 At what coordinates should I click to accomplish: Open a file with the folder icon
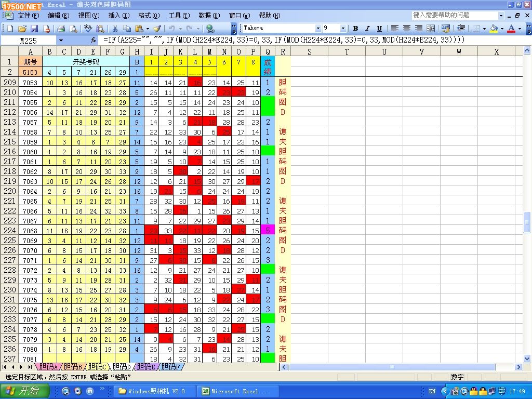click(22, 29)
